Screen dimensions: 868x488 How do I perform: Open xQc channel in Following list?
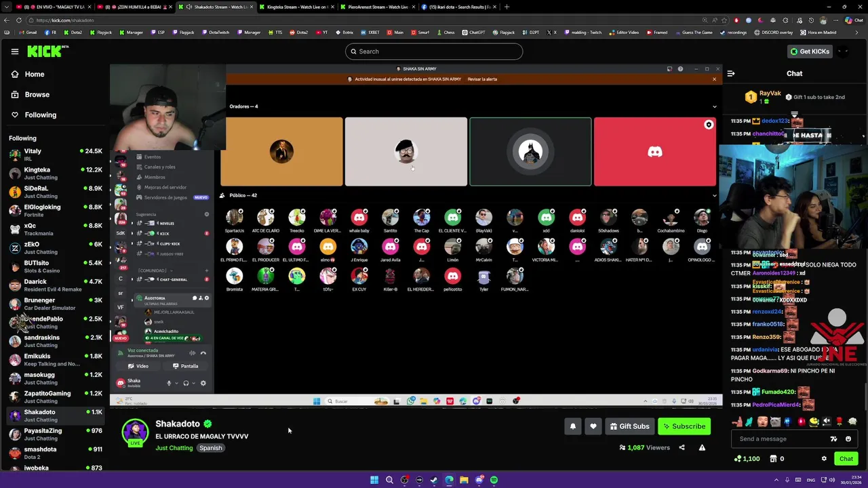54,229
